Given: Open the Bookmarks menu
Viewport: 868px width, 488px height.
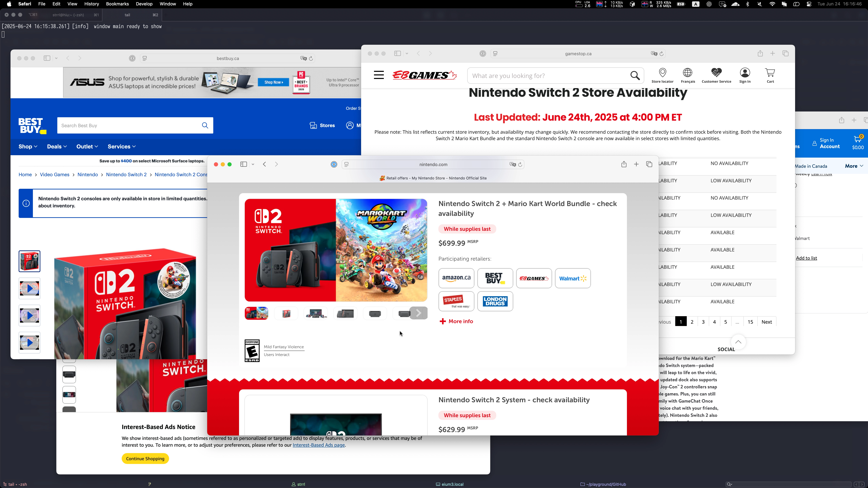Looking at the screenshot, I should pyautogui.click(x=117, y=4).
